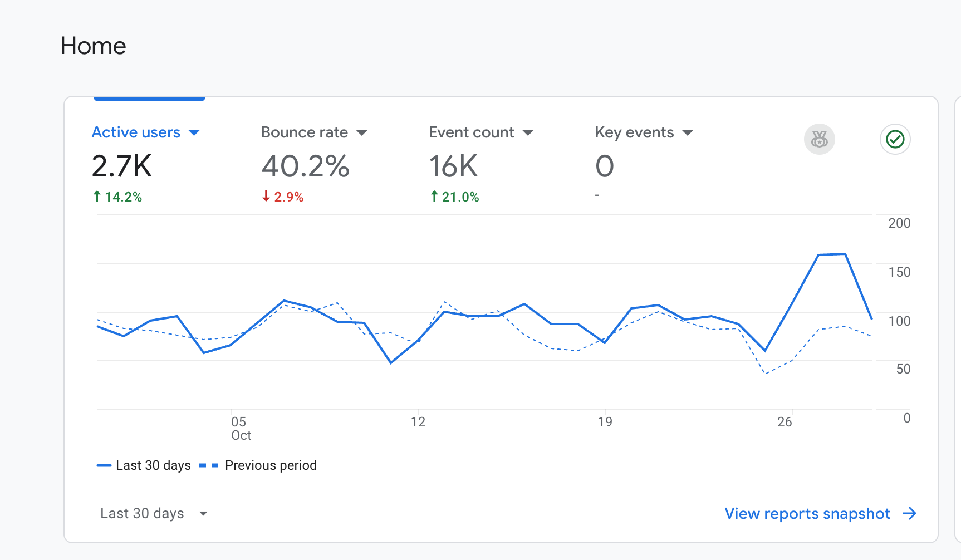Expand the Bounce rate dropdown arrow
The height and width of the screenshot is (560, 961).
click(362, 133)
